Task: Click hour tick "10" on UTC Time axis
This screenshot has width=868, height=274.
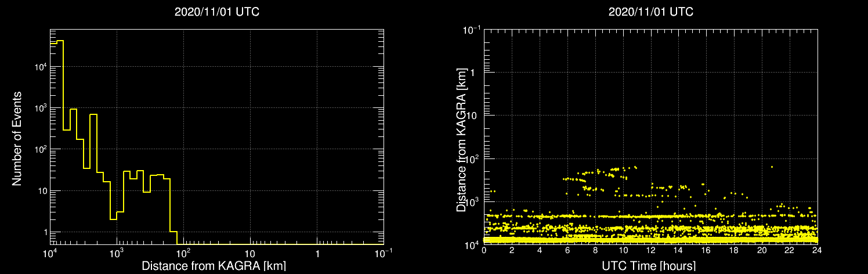Action: coord(623,251)
